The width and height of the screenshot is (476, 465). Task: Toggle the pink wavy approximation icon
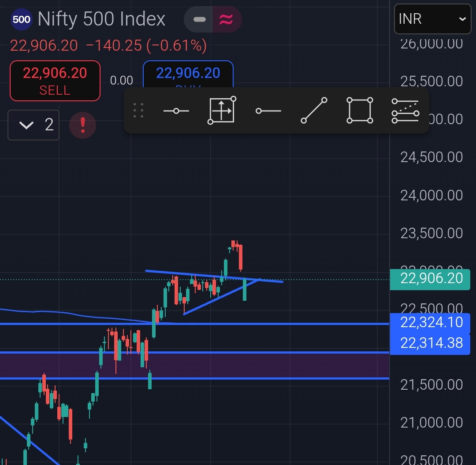point(227,19)
